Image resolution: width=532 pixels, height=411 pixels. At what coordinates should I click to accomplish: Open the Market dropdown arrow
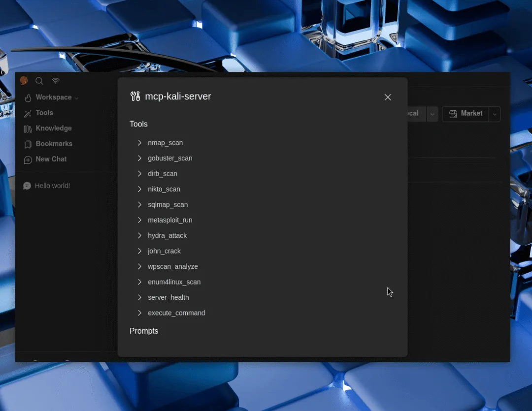click(495, 114)
